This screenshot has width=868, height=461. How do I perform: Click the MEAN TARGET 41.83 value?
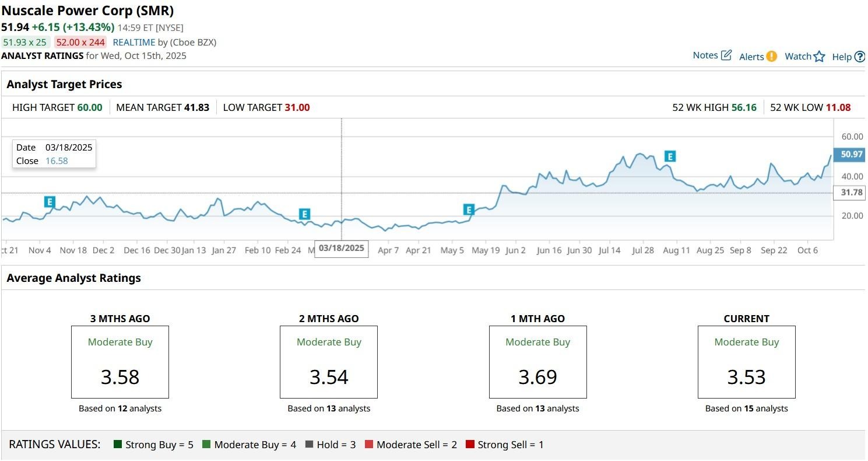196,107
